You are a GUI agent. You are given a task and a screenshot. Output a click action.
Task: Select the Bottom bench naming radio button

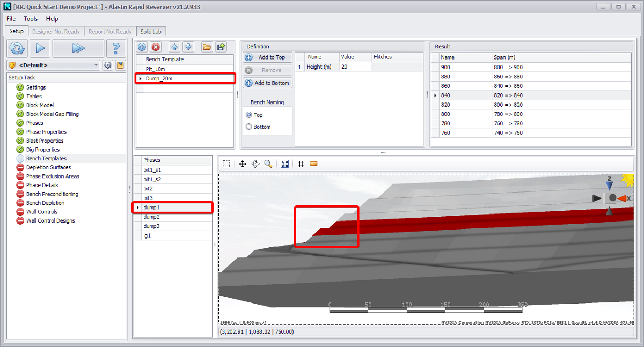[x=248, y=127]
